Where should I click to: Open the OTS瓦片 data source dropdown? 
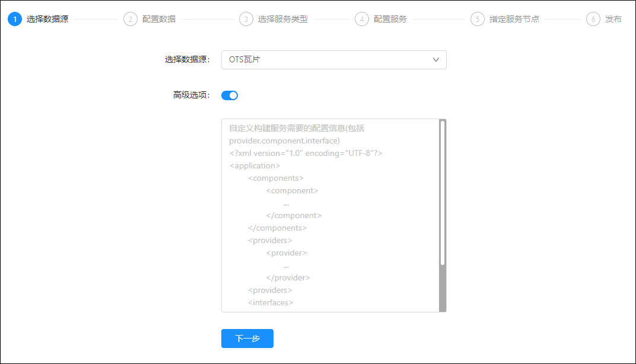coord(326,60)
